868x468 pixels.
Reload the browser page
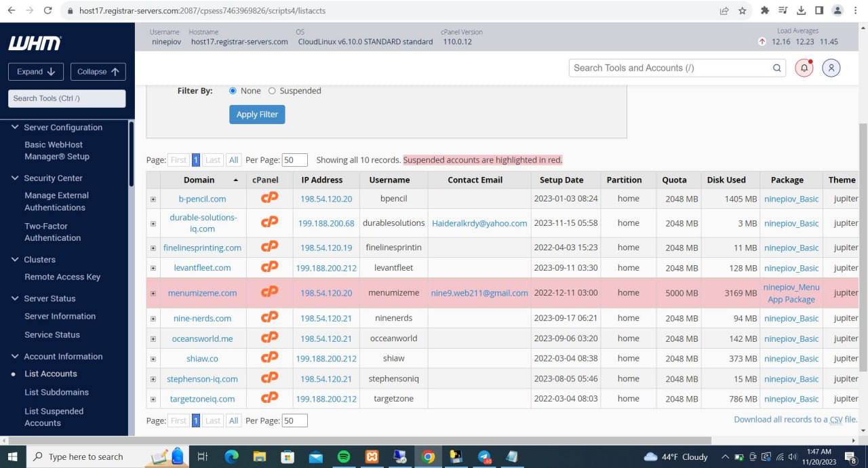pos(47,10)
